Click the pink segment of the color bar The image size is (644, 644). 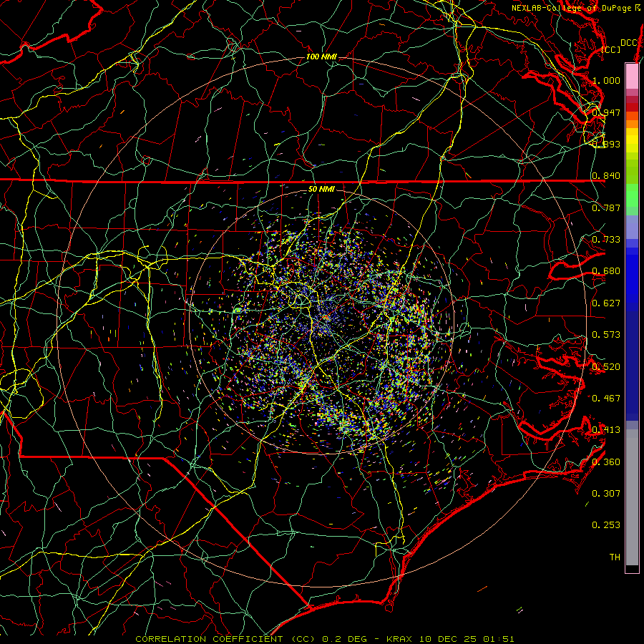click(632, 77)
